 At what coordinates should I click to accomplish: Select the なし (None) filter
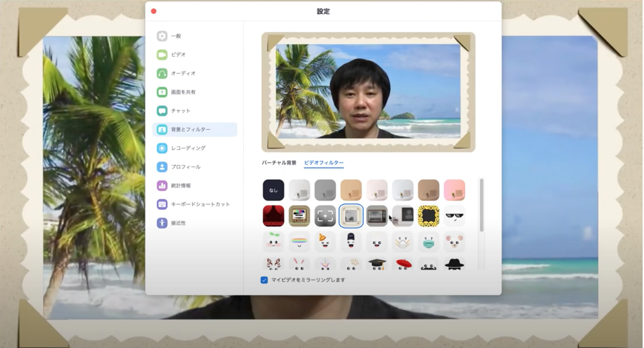tap(274, 190)
